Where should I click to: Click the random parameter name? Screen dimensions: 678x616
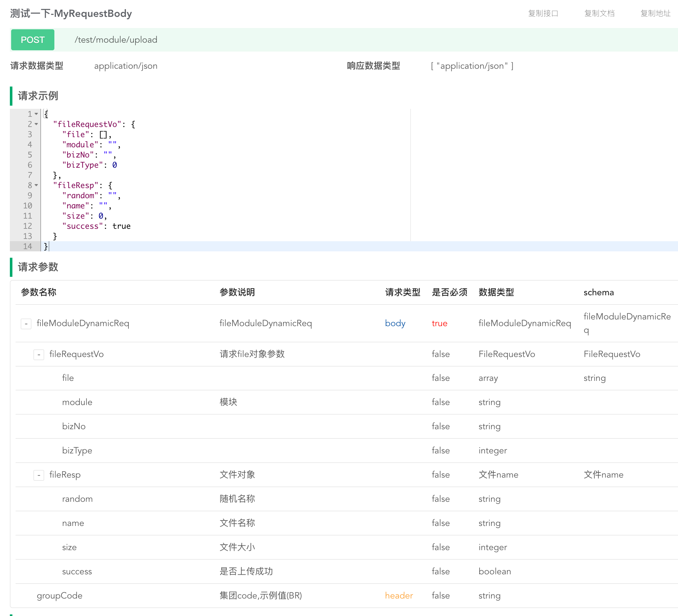click(x=77, y=499)
